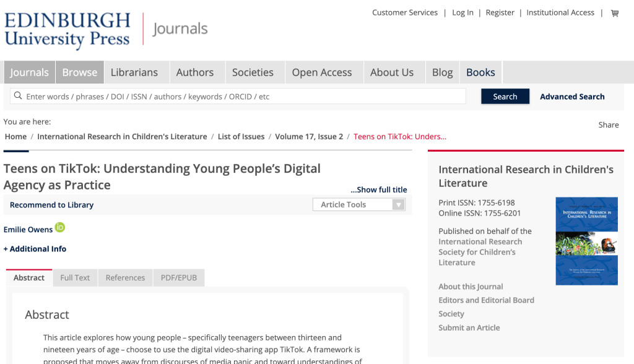
Task: Switch to the Full Text tab
Action: tap(75, 278)
